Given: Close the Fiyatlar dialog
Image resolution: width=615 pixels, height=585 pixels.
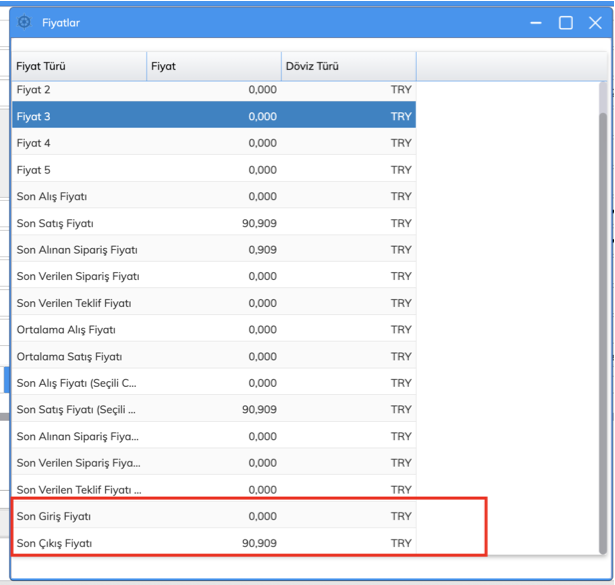Looking at the screenshot, I should click(x=595, y=22).
